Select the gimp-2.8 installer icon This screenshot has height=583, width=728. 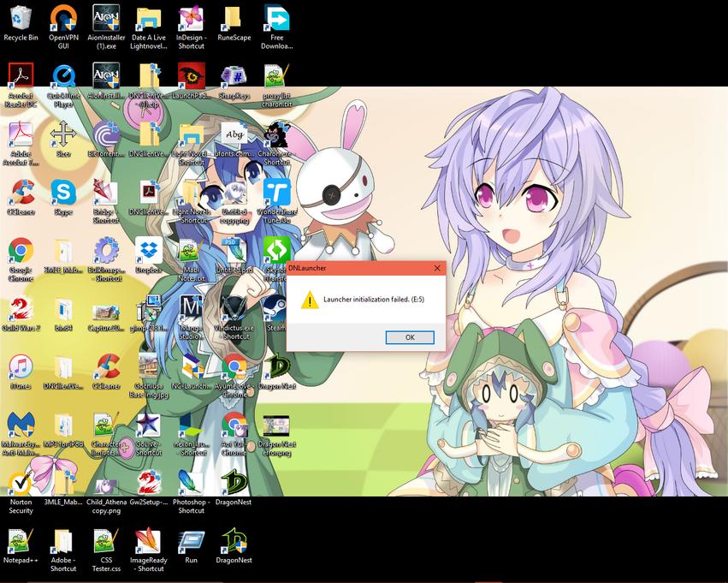pos(149,308)
